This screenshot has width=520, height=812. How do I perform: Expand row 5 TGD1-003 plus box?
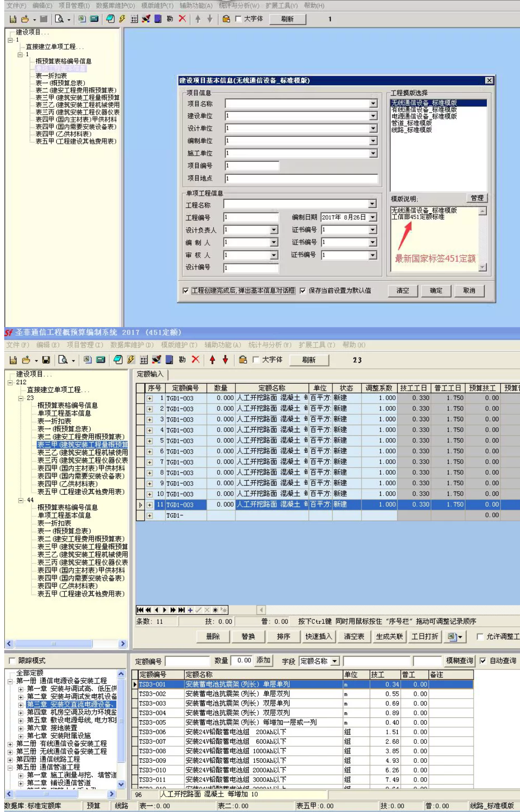pos(150,441)
